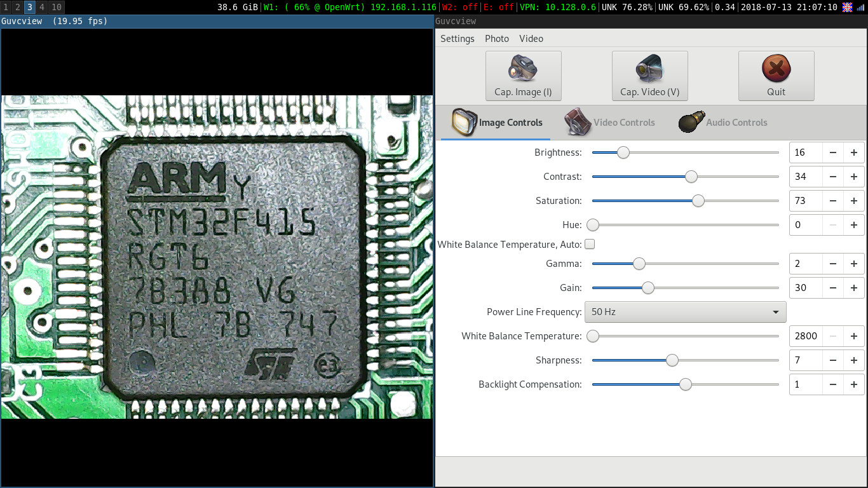868x488 pixels.
Task: Increase Gain with the plus button
Action: pyautogui.click(x=854, y=288)
